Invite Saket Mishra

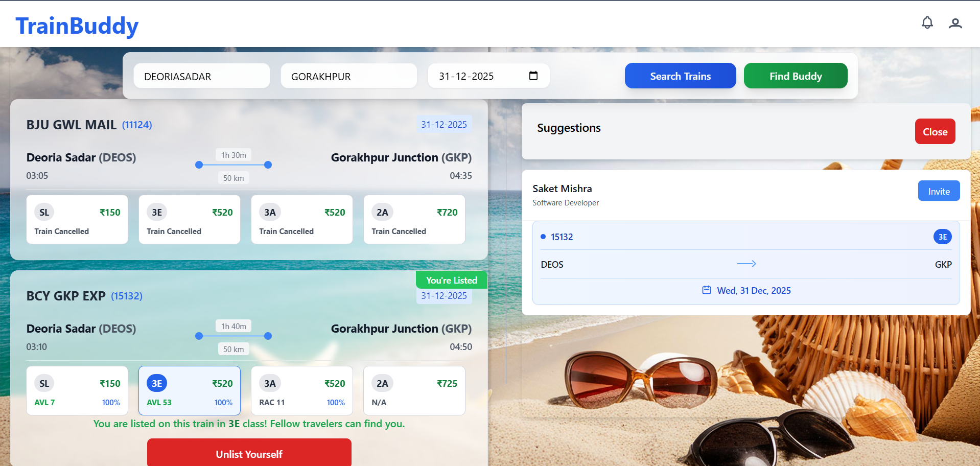tap(939, 191)
